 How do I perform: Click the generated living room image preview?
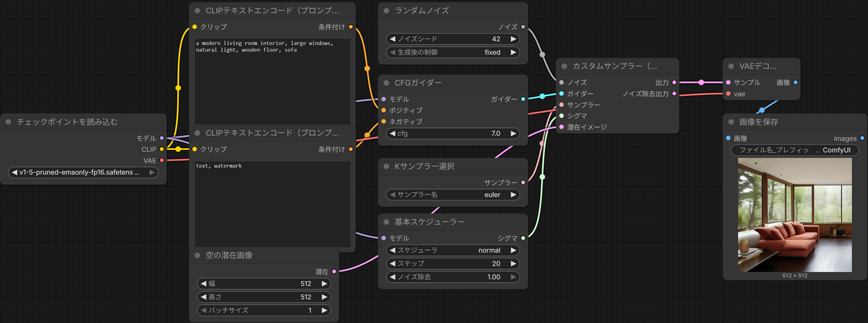pos(795,215)
